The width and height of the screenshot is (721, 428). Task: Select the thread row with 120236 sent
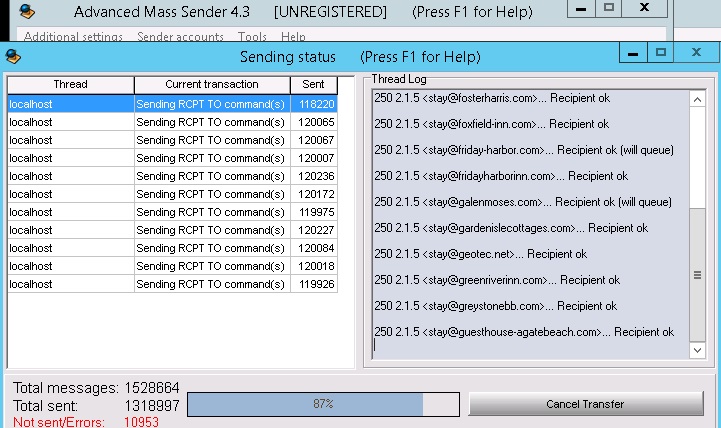tap(172, 176)
